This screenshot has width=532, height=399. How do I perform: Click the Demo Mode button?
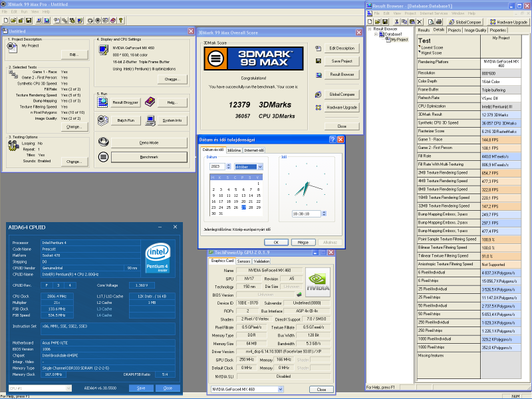point(149,142)
